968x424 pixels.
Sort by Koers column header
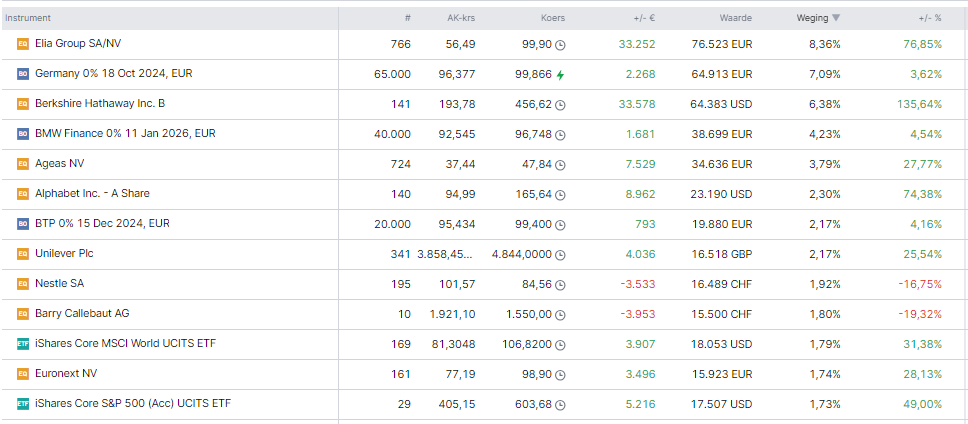tap(553, 18)
